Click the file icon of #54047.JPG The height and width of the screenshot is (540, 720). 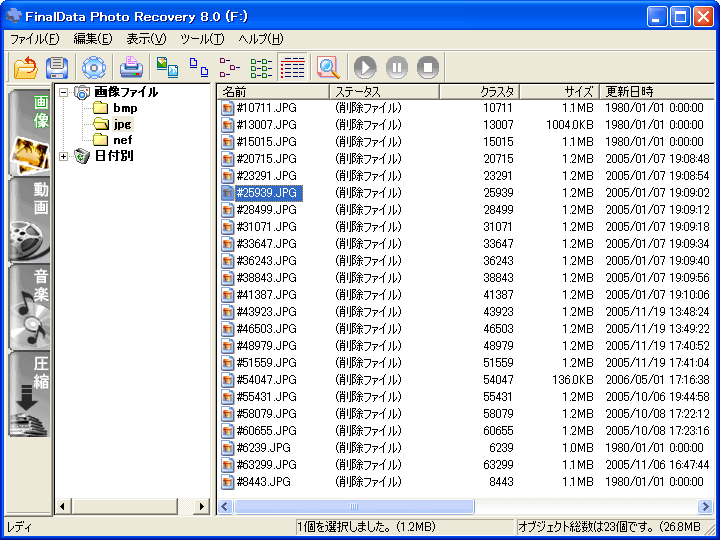click(227, 380)
